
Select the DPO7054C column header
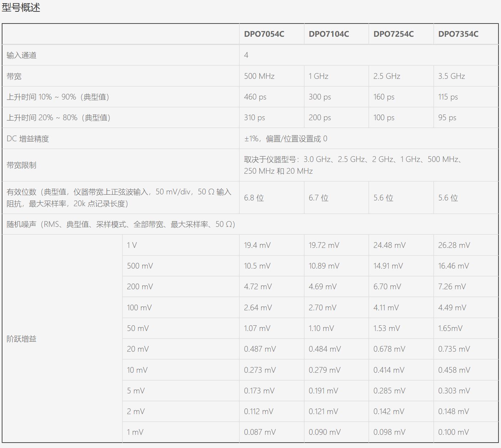click(x=264, y=34)
